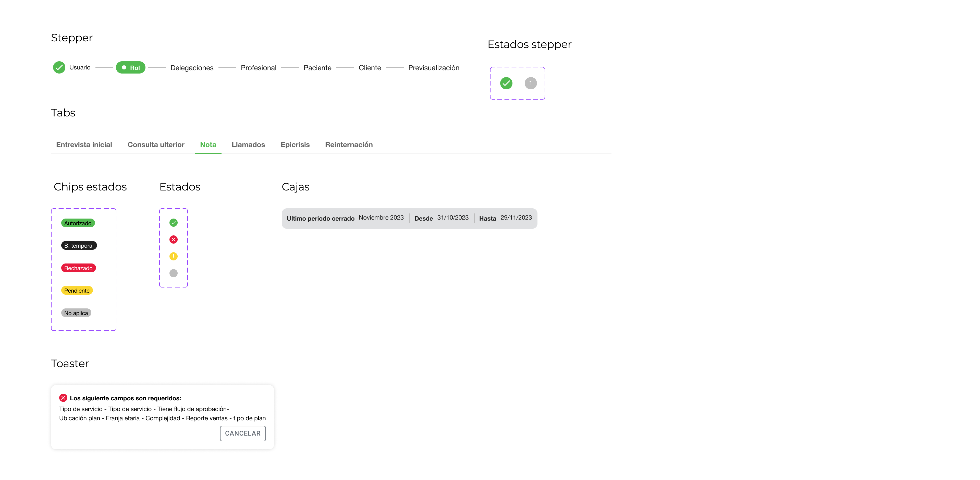
Task: Open the Entrevista inicial tab
Action: click(x=84, y=145)
